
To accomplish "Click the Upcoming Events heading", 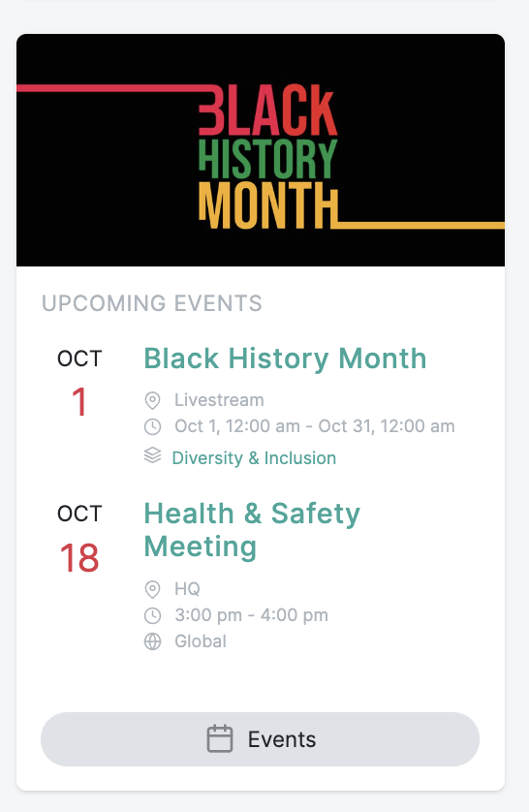I will (152, 303).
